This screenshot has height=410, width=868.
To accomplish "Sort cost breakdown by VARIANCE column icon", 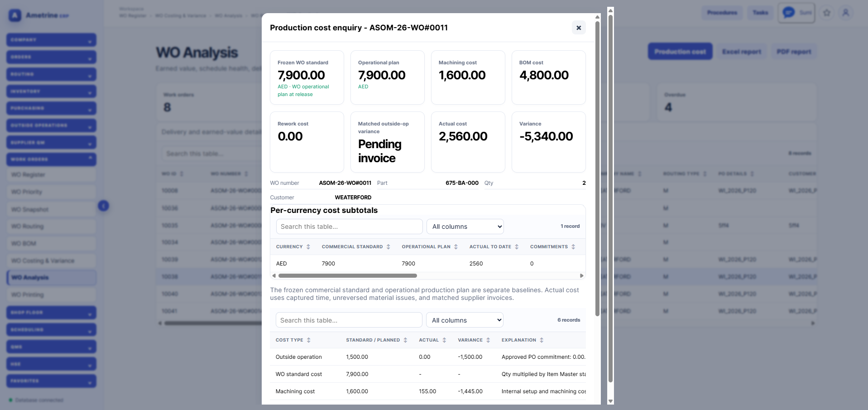I will [x=488, y=340].
